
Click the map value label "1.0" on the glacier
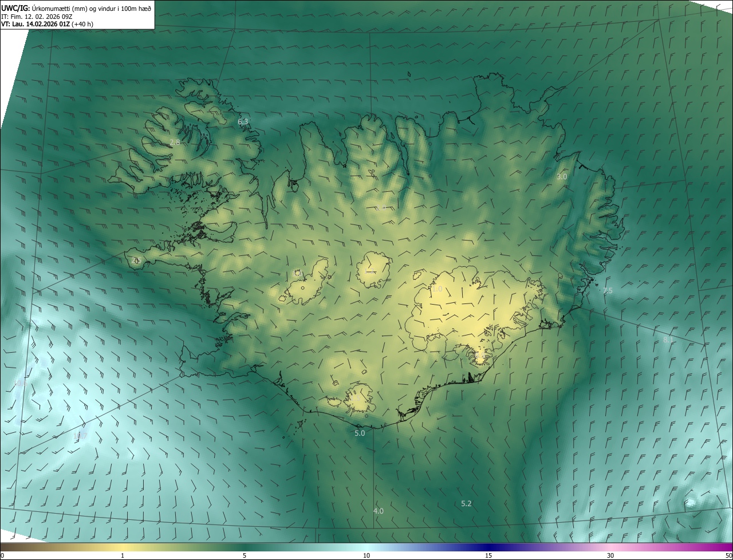(x=438, y=289)
